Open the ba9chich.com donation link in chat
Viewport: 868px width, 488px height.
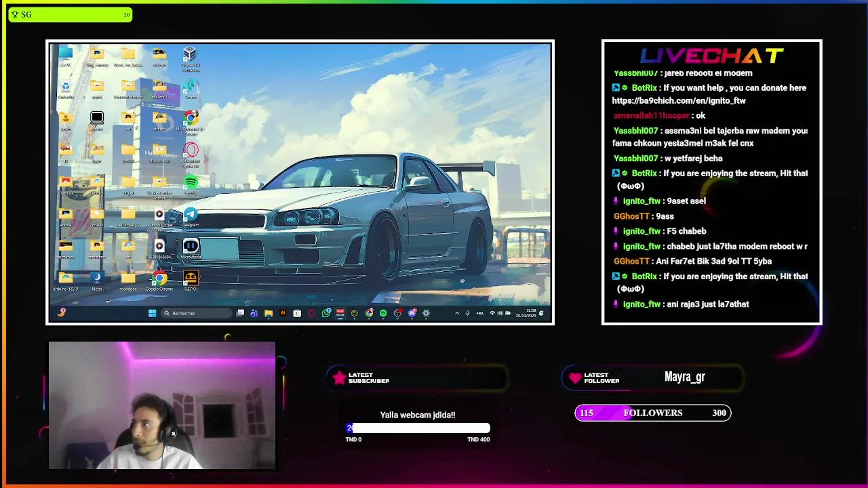(679, 100)
